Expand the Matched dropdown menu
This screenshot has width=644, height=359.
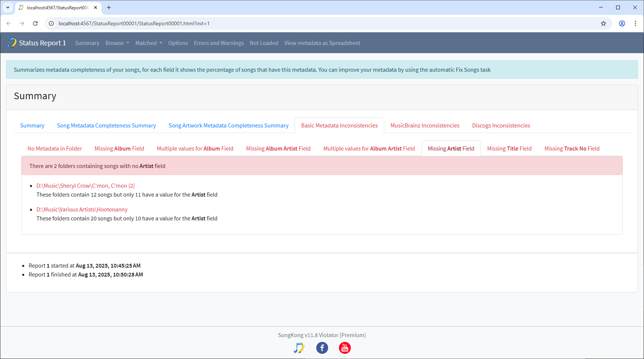149,43
